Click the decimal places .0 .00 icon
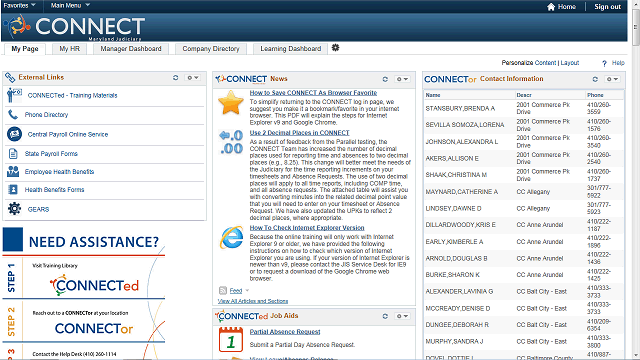The image size is (640, 360). tap(231, 142)
